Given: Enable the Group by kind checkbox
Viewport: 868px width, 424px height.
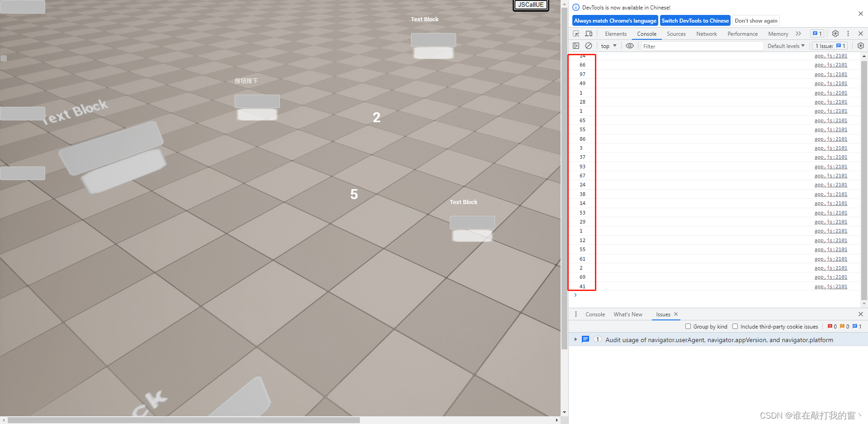Looking at the screenshot, I should [x=688, y=326].
